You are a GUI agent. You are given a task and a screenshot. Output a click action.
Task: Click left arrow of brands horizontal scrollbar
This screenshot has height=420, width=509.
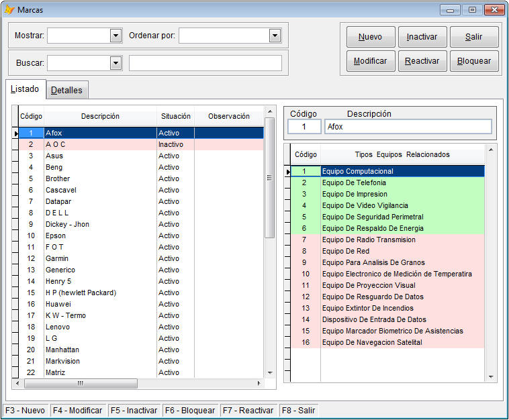point(17,383)
